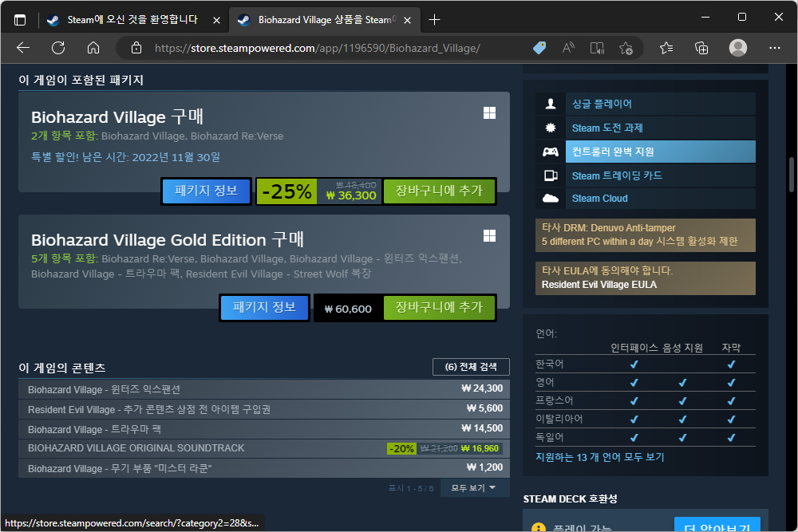This screenshot has width=798, height=532.
Task: Click the 이탈리아어 language row
Action: coord(646,419)
